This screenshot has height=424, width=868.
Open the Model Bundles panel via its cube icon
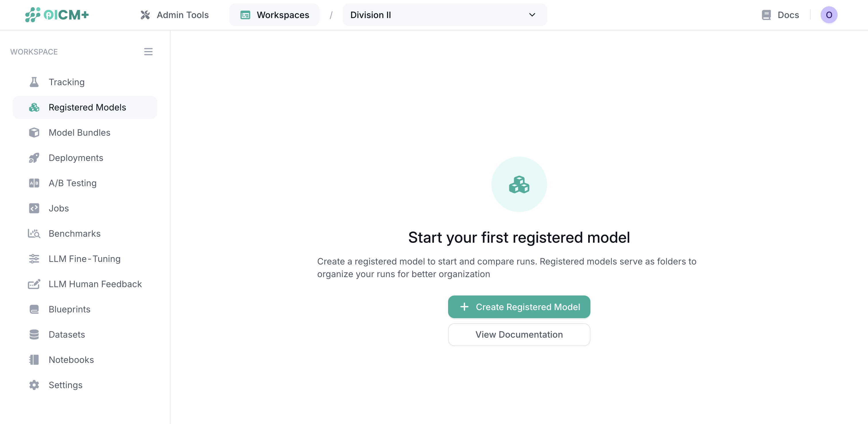[34, 132]
